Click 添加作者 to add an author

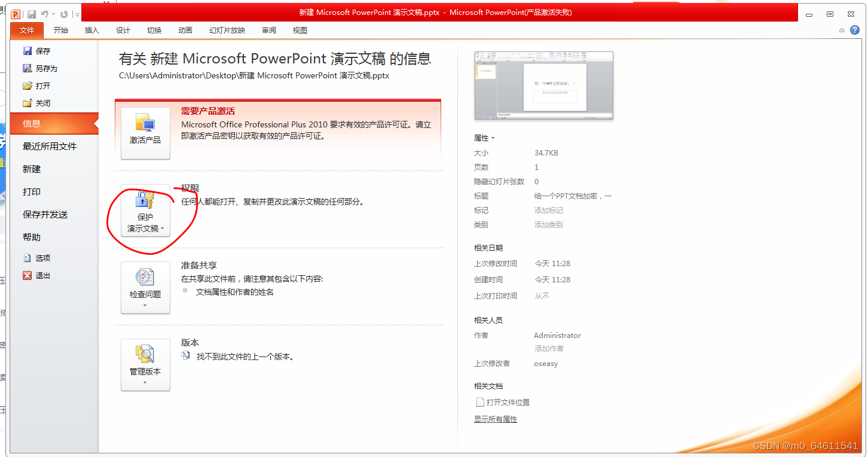tap(549, 349)
